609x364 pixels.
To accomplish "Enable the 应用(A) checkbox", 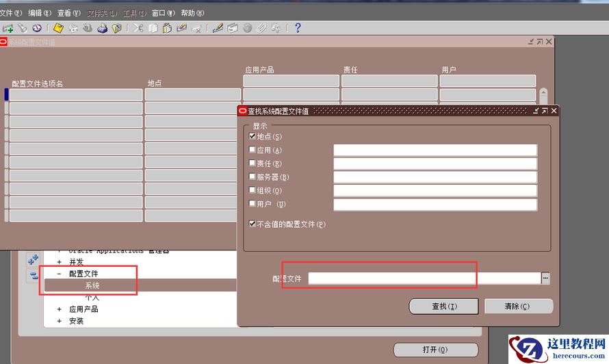I will point(252,150).
